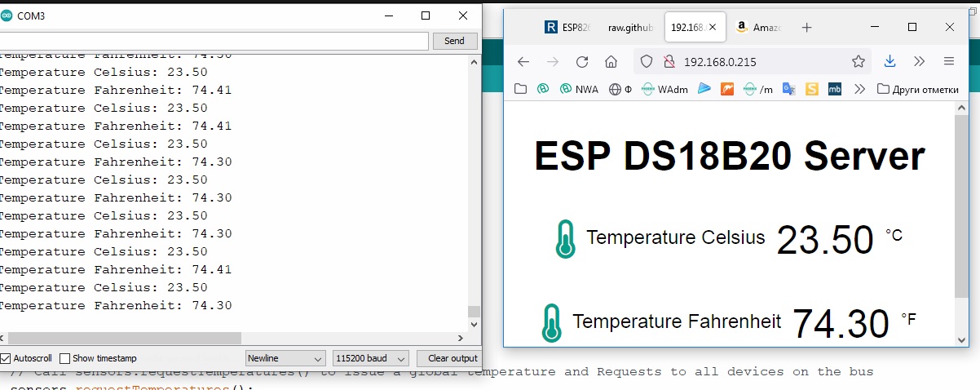Switch to the raw.github tab
Screen dimensions: 980x390
630,27
